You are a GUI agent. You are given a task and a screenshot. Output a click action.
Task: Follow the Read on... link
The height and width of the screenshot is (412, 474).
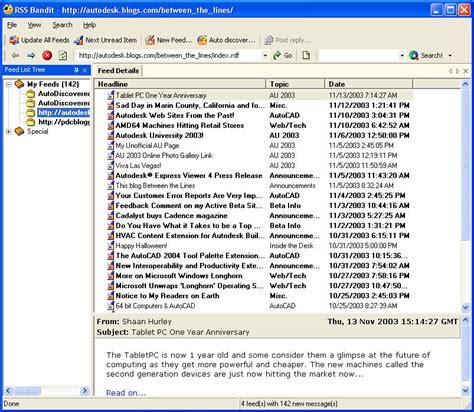point(126,393)
